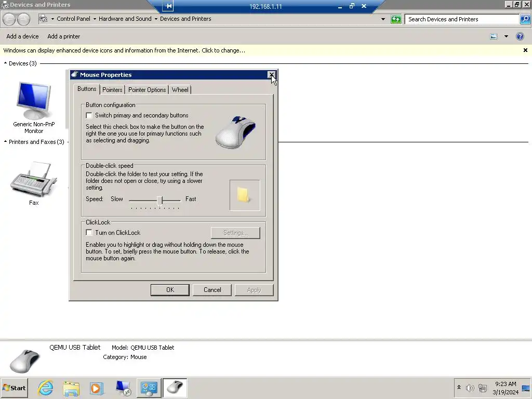
Task: Click the Devices and Printers breadcrumb
Action: 185,19
